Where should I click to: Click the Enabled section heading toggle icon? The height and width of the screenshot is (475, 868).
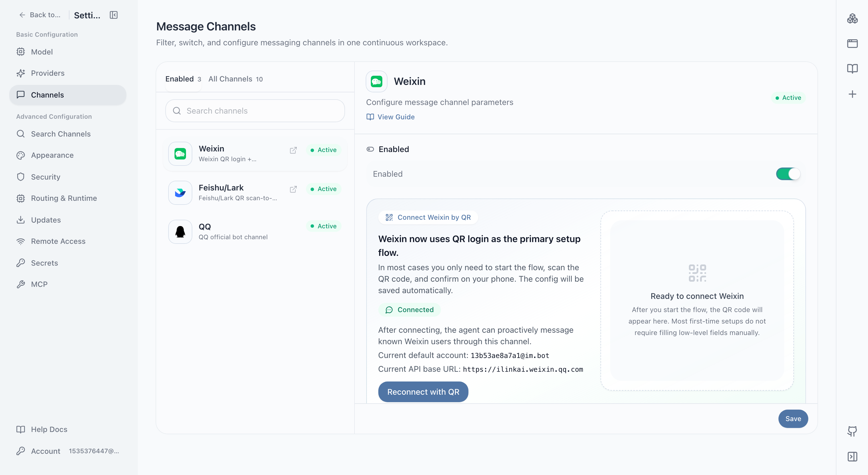click(370, 149)
